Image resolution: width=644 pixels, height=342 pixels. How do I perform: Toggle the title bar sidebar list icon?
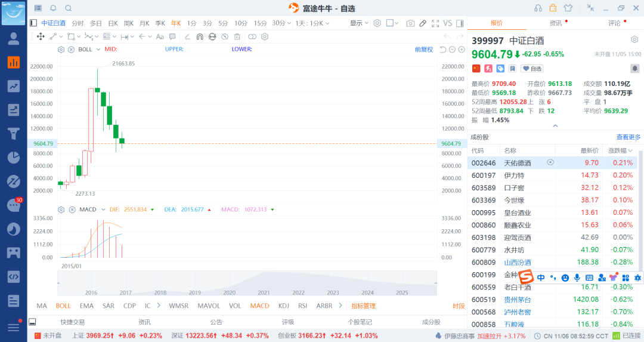(x=38, y=8)
